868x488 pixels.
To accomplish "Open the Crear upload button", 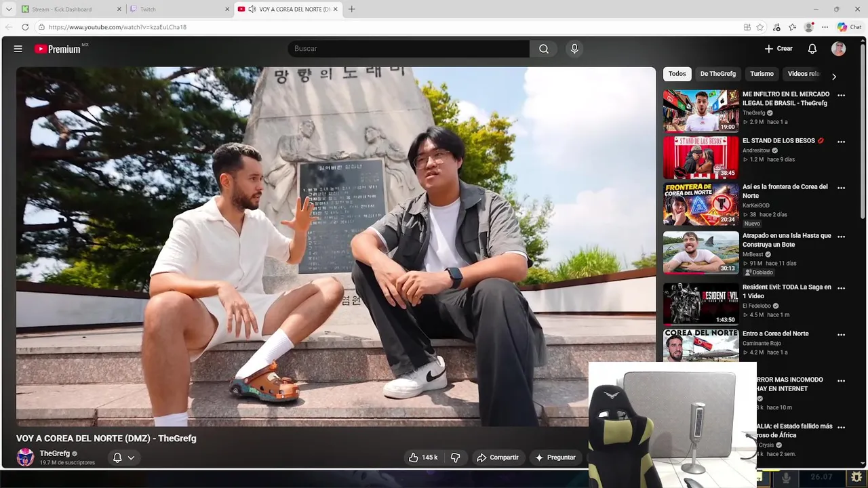I will click(778, 49).
